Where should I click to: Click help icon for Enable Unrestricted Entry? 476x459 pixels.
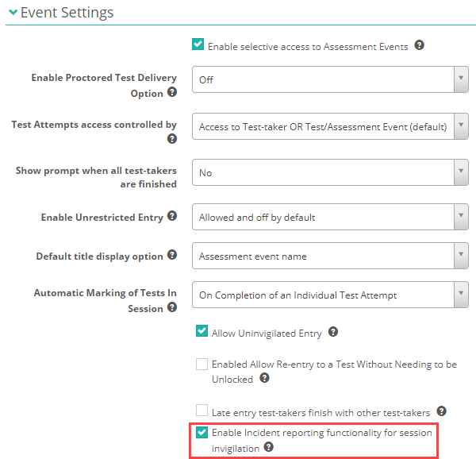click(x=171, y=217)
